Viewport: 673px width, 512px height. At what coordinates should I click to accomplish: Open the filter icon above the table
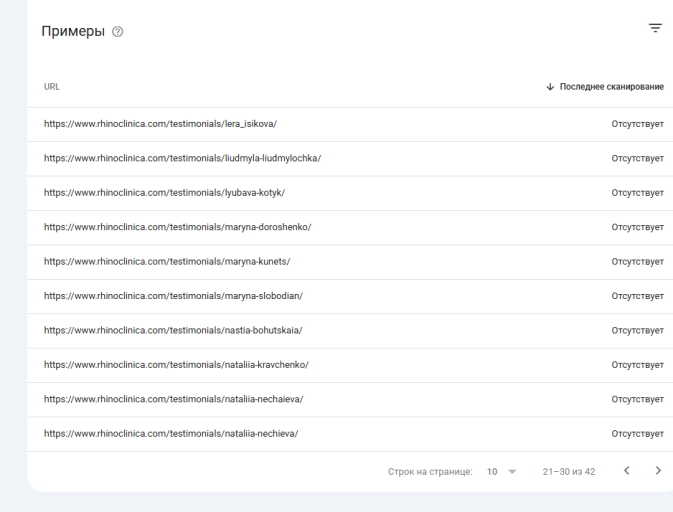(x=655, y=28)
